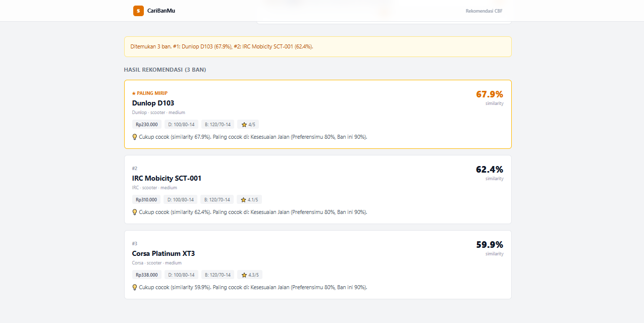This screenshot has height=323, width=644.
Task: Click the D: 100/80-14 tag on Dunlop D103
Action: [x=181, y=125]
